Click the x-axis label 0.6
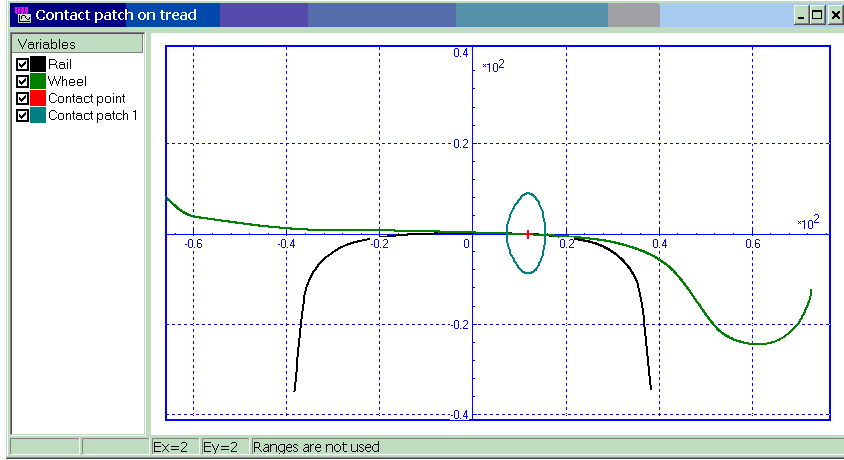Screen dimensions: 844x460 coord(752,244)
